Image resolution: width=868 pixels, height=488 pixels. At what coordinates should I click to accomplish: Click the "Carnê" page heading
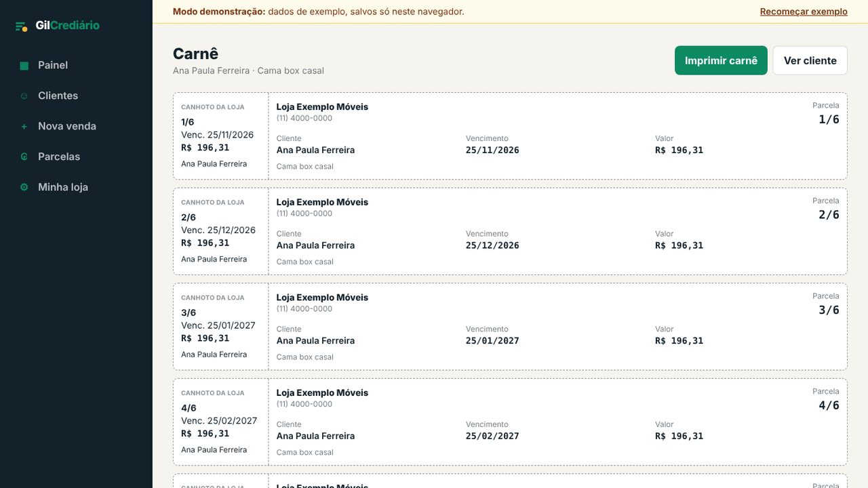(x=196, y=54)
